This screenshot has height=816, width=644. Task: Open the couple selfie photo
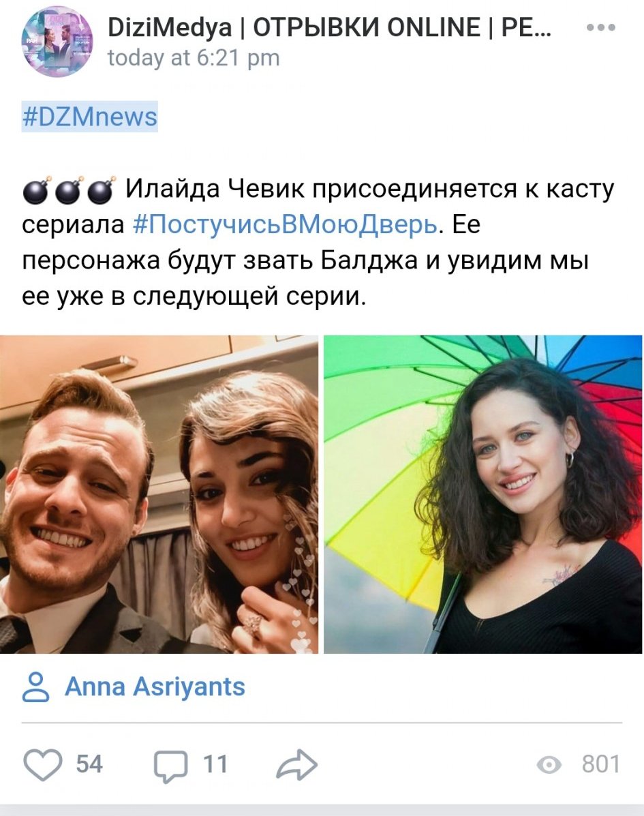[159, 494]
